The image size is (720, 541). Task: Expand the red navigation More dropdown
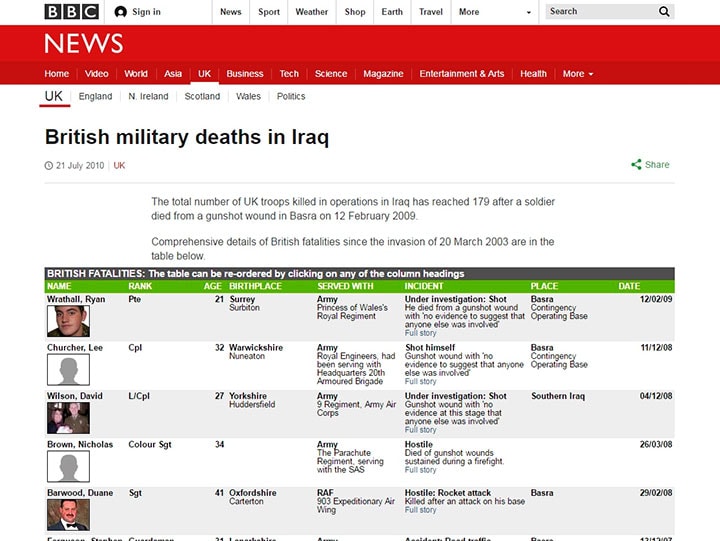(x=577, y=74)
